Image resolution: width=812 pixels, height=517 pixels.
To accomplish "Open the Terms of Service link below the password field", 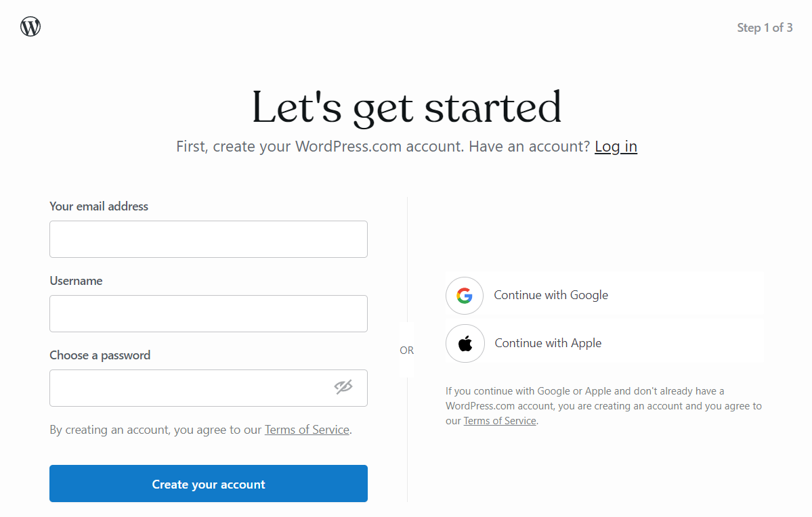I will pos(306,429).
